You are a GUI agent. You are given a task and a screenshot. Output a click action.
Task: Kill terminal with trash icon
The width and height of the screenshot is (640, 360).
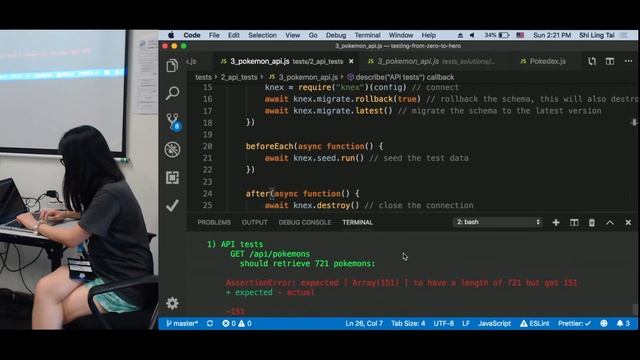[592, 222]
